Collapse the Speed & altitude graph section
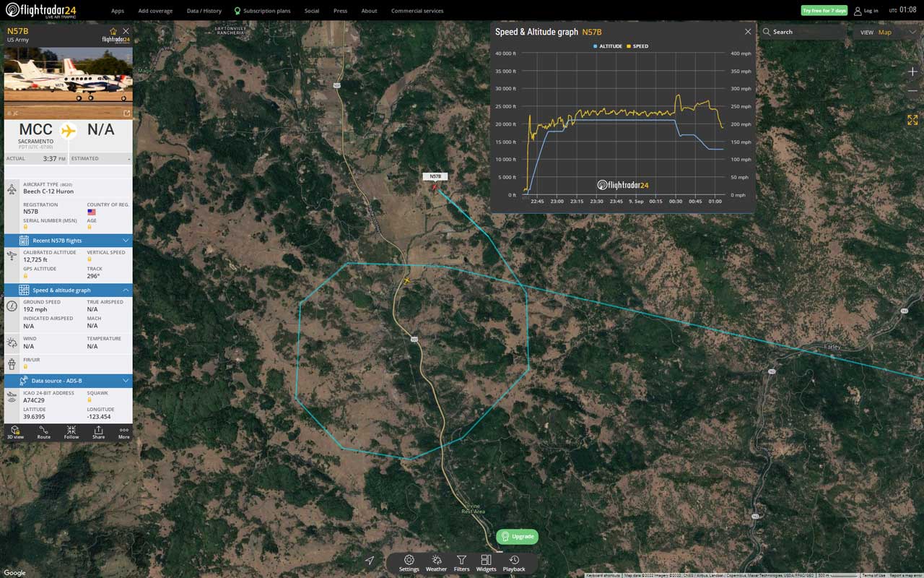The width and height of the screenshot is (924, 578). [69, 290]
